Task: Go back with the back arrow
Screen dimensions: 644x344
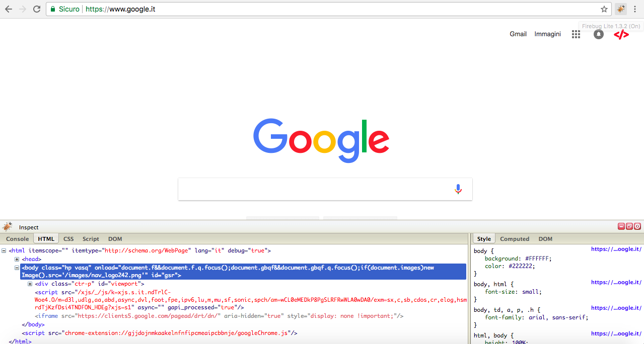Action: click(8, 9)
